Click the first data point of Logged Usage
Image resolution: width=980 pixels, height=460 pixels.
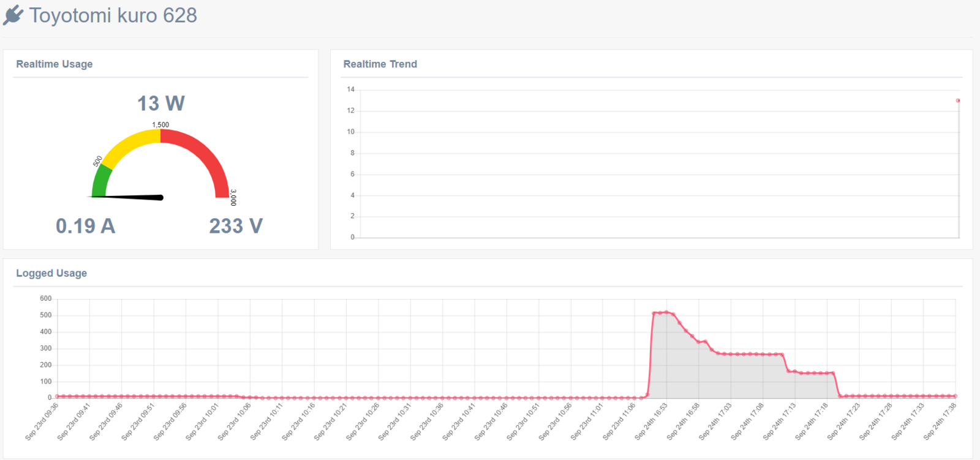click(58, 396)
